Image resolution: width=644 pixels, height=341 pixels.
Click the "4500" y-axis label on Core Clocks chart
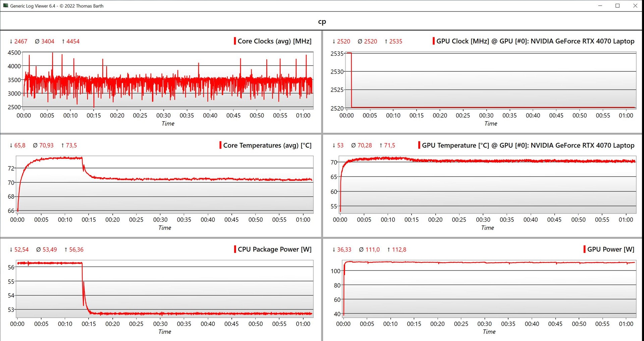[x=14, y=53]
